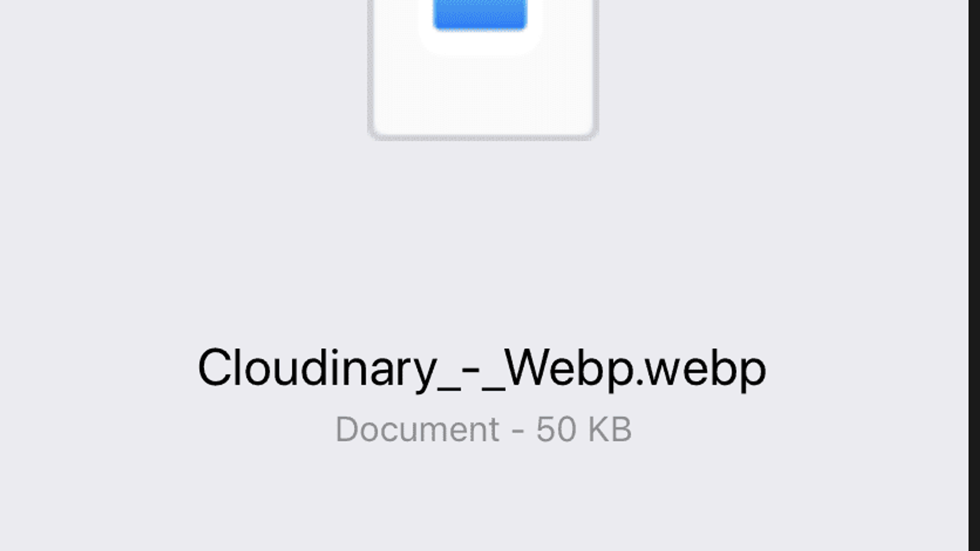Click blank preview area right of icon
980x551 pixels.
(x=783, y=71)
